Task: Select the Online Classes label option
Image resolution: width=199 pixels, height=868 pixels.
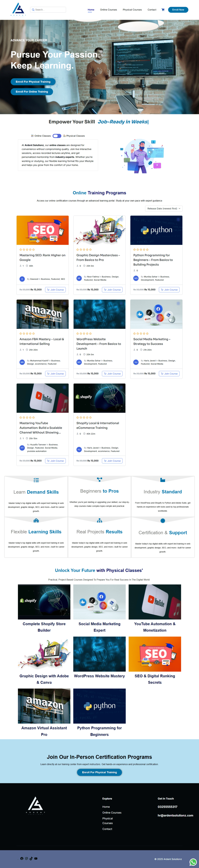Action: (x=42, y=136)
